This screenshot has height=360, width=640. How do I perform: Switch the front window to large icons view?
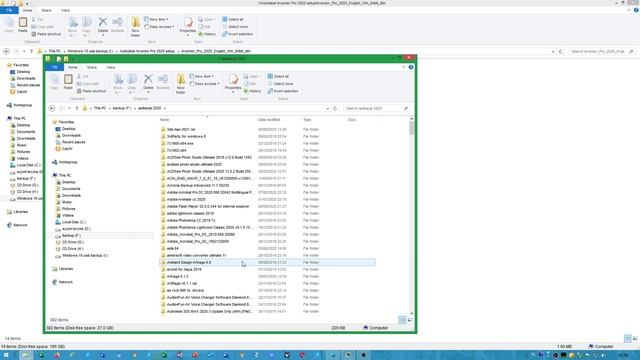[410, 320]
